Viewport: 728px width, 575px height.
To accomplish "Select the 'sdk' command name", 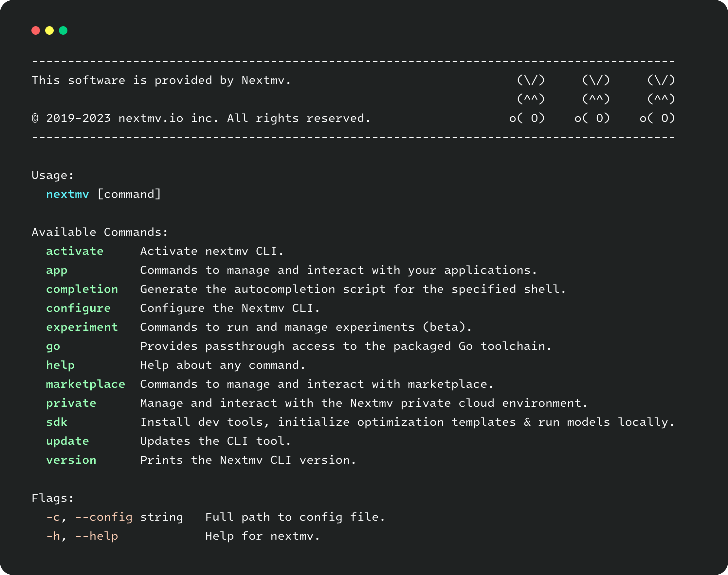I will click(x=57, y=422).
